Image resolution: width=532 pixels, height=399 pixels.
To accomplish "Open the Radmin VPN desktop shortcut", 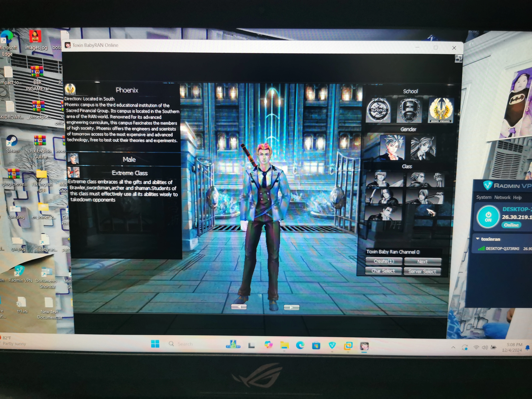I will [20, 274].
